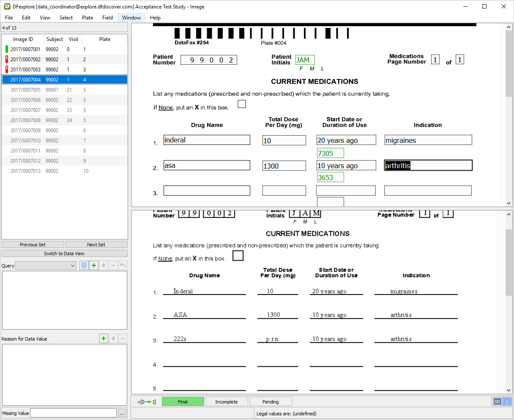Image resolution: width=514 pixels, height=420 pixels.
Task: Add a new query with green plus
Action: [94, 265]
